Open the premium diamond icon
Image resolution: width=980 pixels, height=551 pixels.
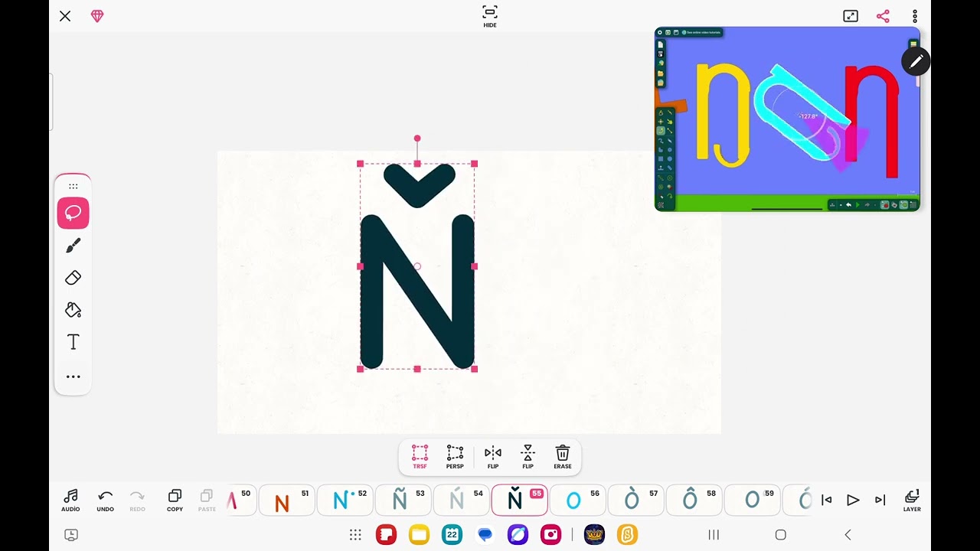[x=97, y=16]
